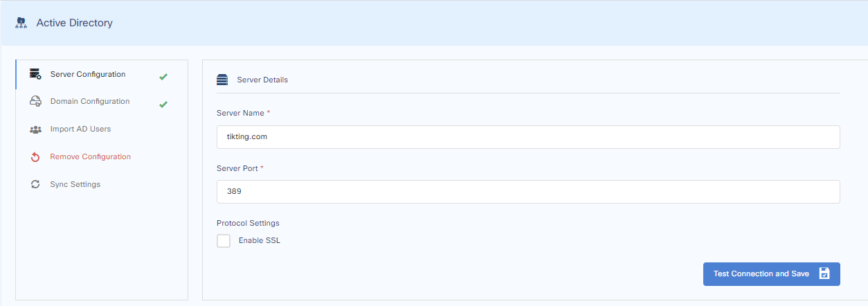Click the green checkmark beside Server Configuration
This screenshot has height=306, width=868.
[163, 77]
